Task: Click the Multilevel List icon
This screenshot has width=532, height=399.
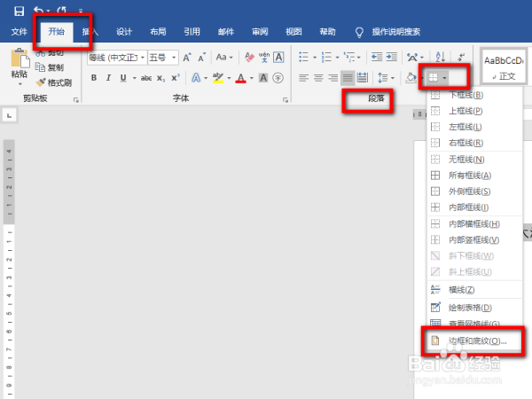Action: click(x=349, y=57)
